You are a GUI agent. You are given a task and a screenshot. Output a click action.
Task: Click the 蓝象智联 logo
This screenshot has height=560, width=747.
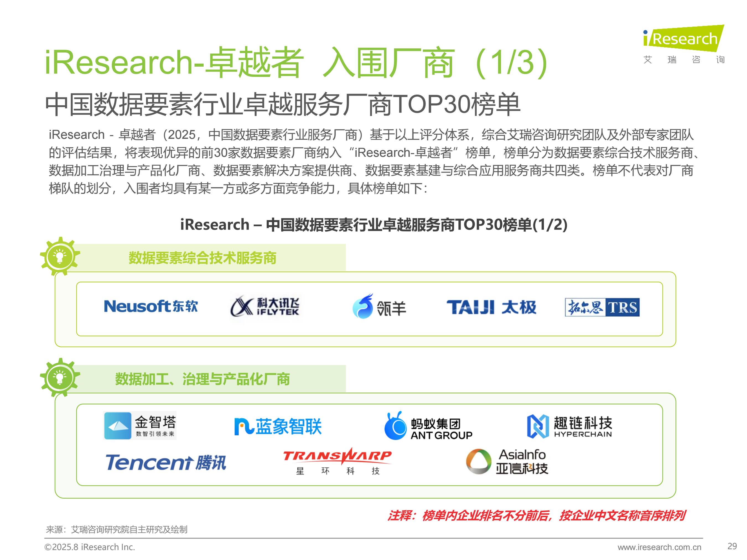click(277, 426)
